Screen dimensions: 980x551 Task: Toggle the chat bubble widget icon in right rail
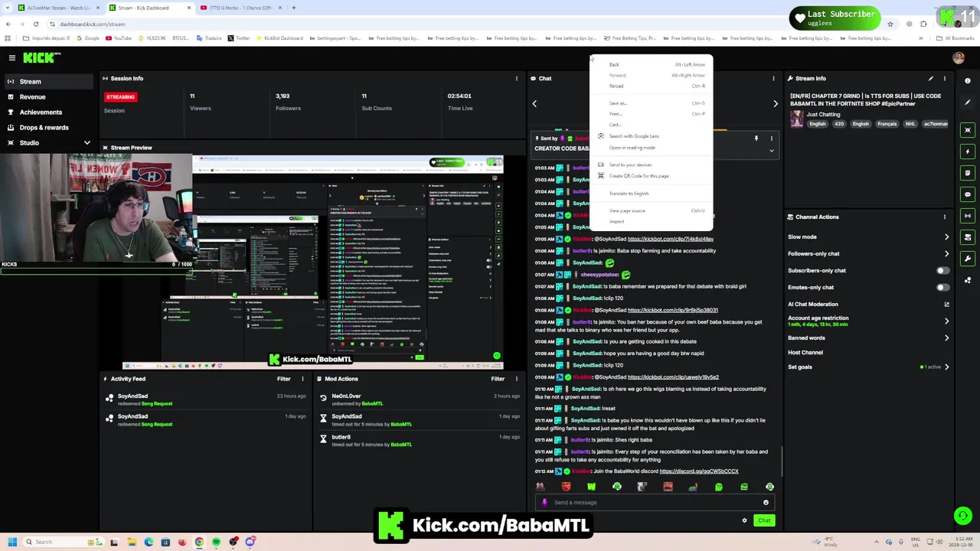click(968, 194)
